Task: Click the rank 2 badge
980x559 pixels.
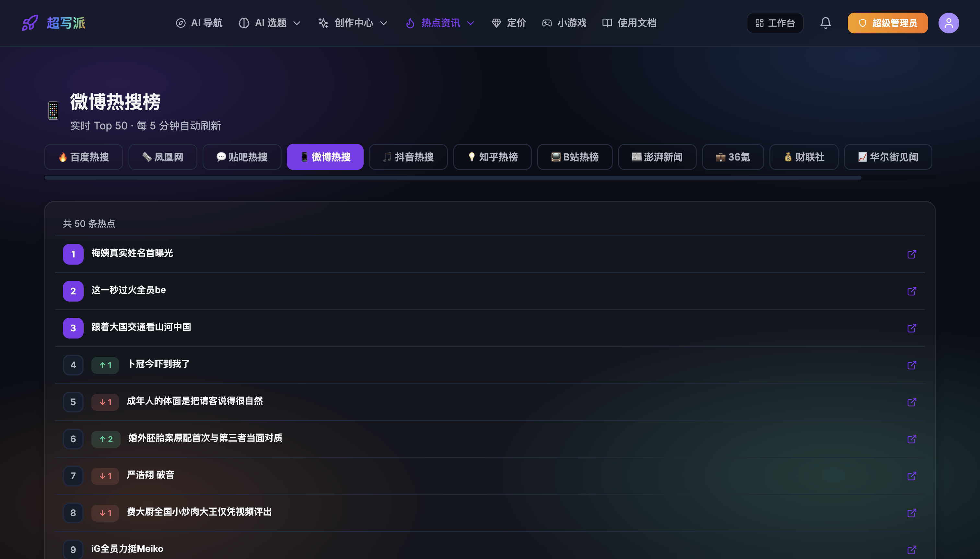Action: click(73, 291)
